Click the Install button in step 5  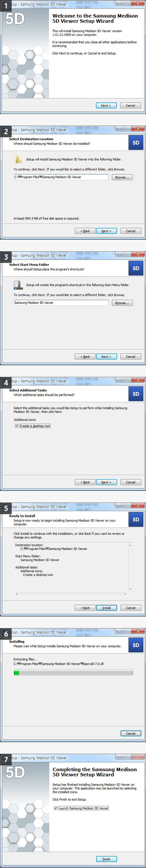(x=107, y=608)
